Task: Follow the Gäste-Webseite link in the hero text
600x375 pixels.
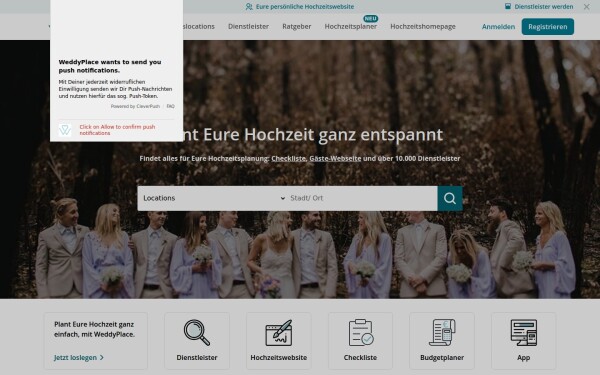Action: click(x=335, y=158)
